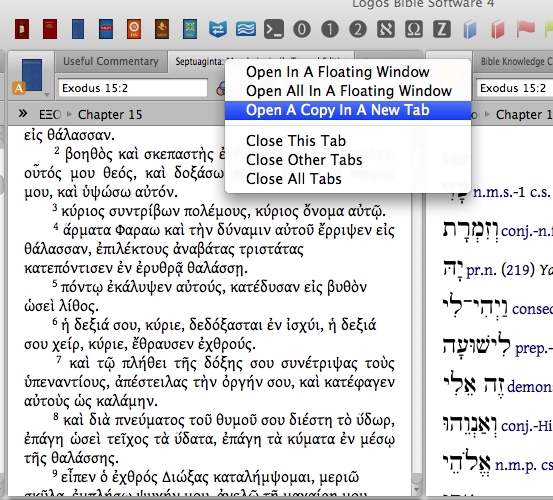The height and width of the screenshot is (500, 553).
Task: Open the pink-red book shortcut
Action: click(498, 29)
